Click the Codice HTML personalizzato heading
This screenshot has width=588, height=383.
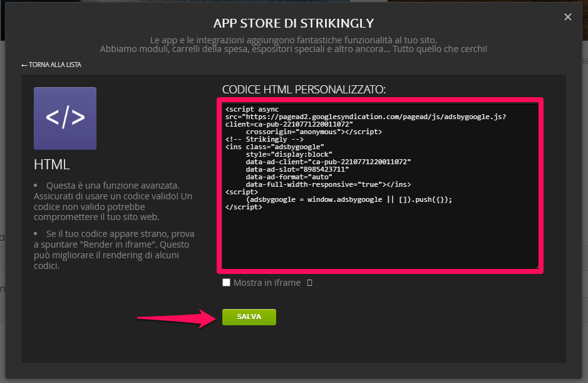pyautogui.click(x=304, y=90)
